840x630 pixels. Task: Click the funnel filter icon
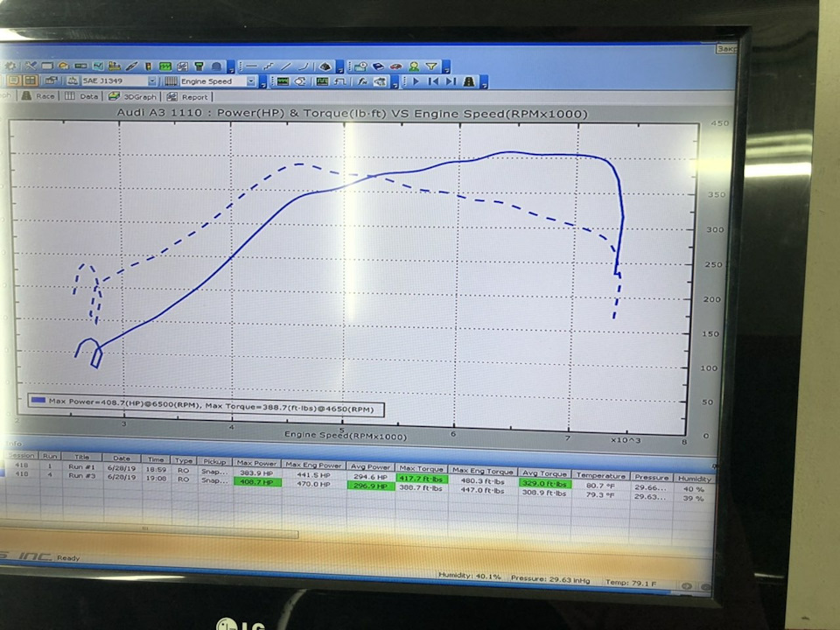pos(432,66)
